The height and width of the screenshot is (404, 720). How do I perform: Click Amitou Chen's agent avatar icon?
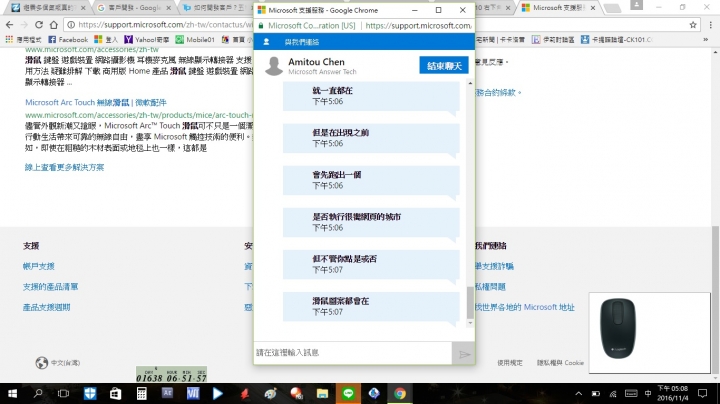click(x=274, y=66)
